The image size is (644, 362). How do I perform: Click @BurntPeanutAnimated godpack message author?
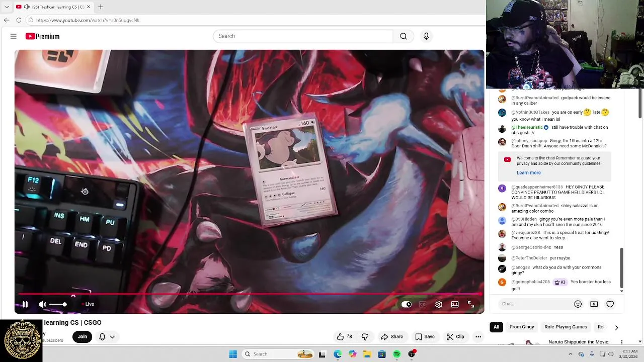click(x=535, y=98)
